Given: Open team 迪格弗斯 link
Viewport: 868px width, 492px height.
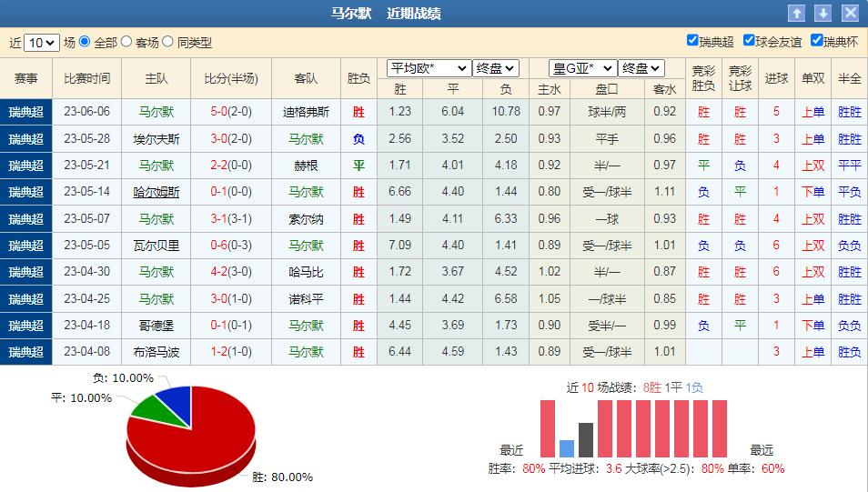Looking at the screenshot, I should (306, 112).
